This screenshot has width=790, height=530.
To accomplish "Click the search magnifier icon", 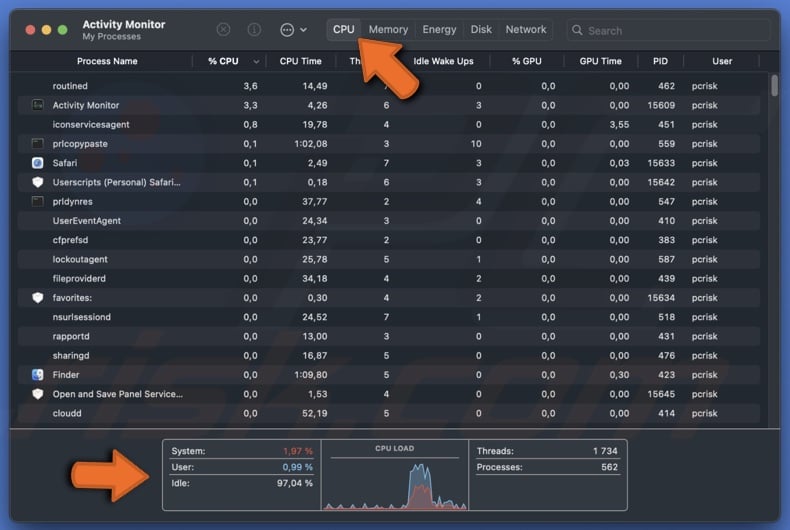I will pyautogui.click(x=577, y=30).
